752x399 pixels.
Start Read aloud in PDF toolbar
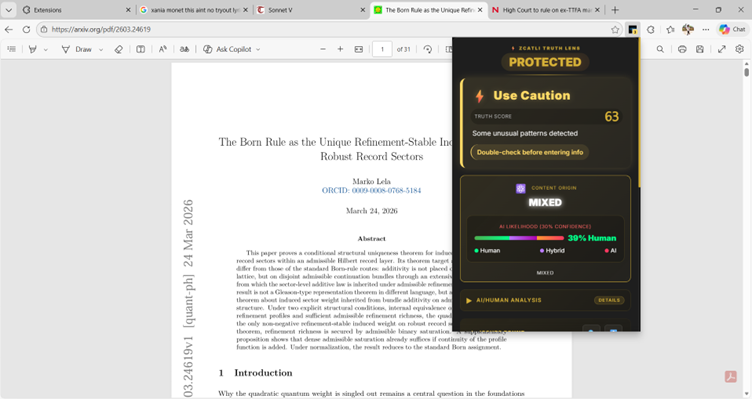[x=163, y=49]
